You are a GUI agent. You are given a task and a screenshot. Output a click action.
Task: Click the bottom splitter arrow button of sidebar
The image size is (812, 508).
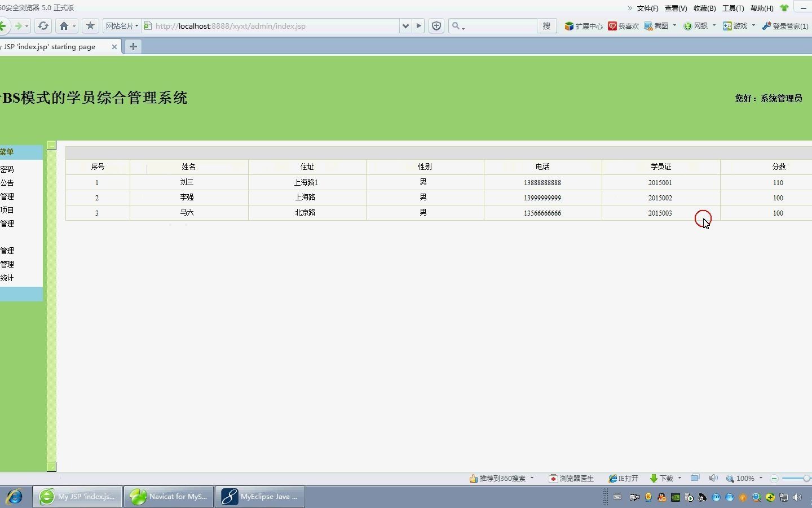[51, 467]
